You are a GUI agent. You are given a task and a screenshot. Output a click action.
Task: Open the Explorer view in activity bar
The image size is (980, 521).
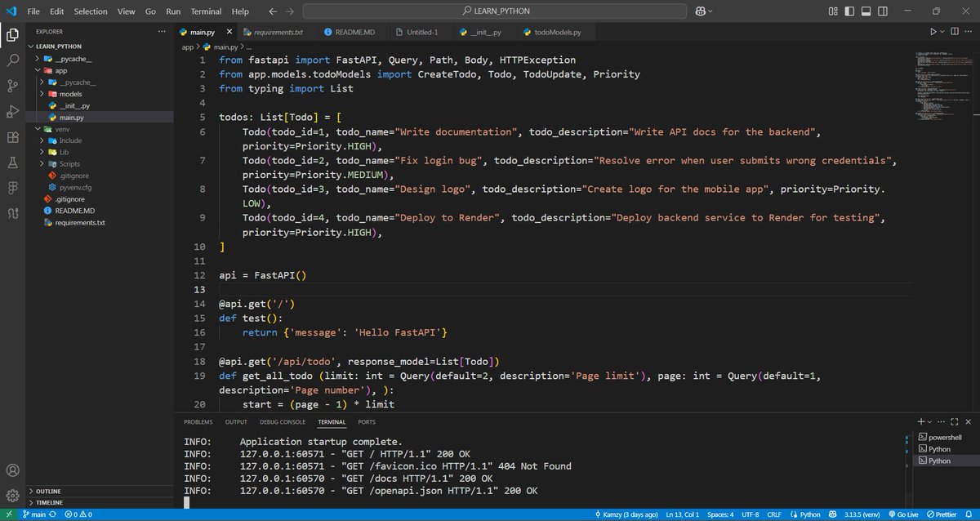[x=12, y=35]
